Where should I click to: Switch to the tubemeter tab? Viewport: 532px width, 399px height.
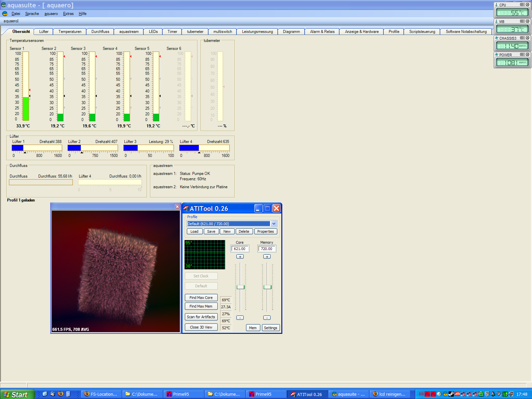click(195, 32)
